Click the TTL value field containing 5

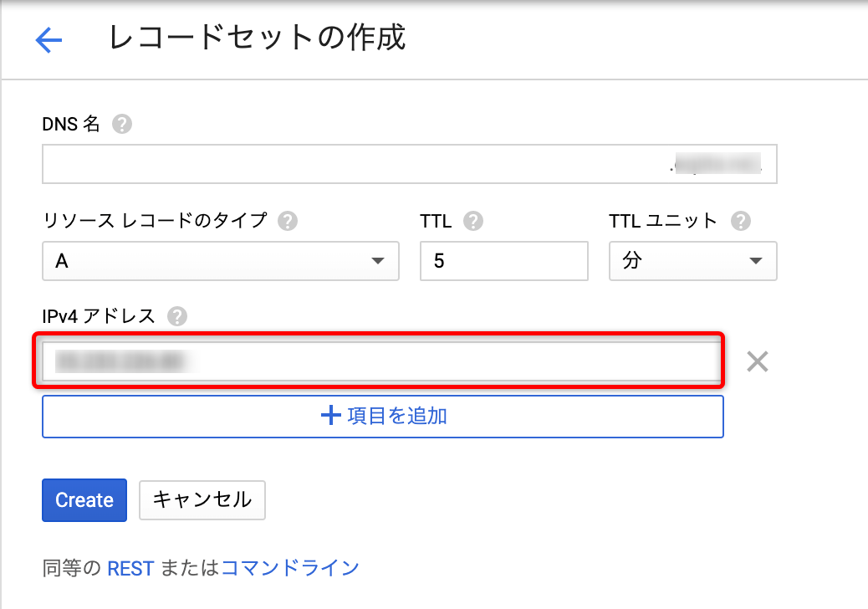pos(503,261)
